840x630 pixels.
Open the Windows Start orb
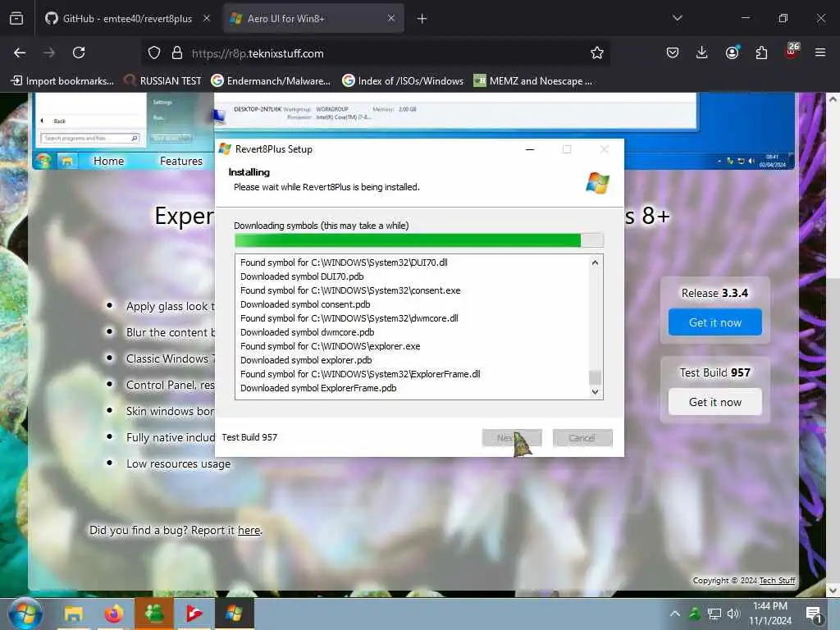[x=25, y=614]
